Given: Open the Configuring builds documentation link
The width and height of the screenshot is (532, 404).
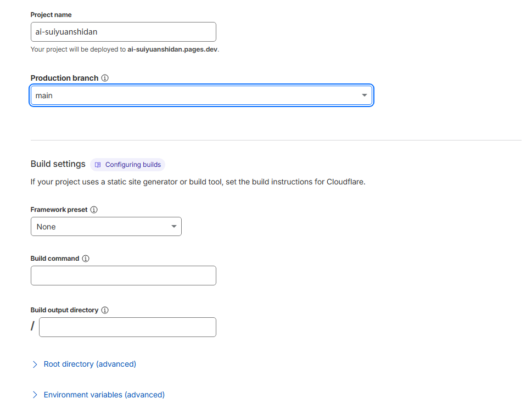Looking at the screenshot, I should (x=133, y=165).
